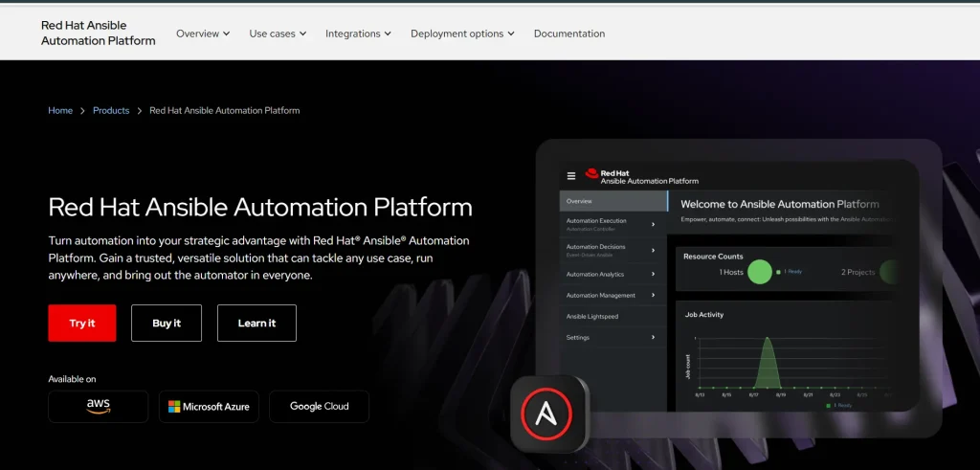Screen dimensions: 980x470
Task: Select the Google Cloud badge
Action: pyautogui.click(x=320, y=407)
